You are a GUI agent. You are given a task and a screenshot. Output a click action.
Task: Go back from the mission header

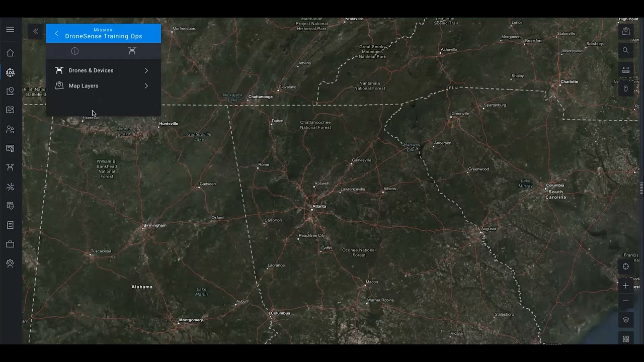(x=56, y=34)
